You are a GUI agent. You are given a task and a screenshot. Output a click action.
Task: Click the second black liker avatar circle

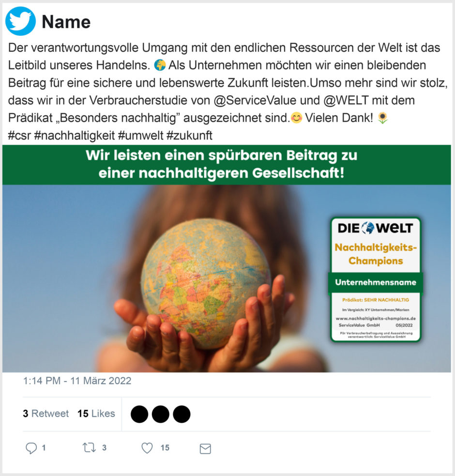(x=160, y=414)
